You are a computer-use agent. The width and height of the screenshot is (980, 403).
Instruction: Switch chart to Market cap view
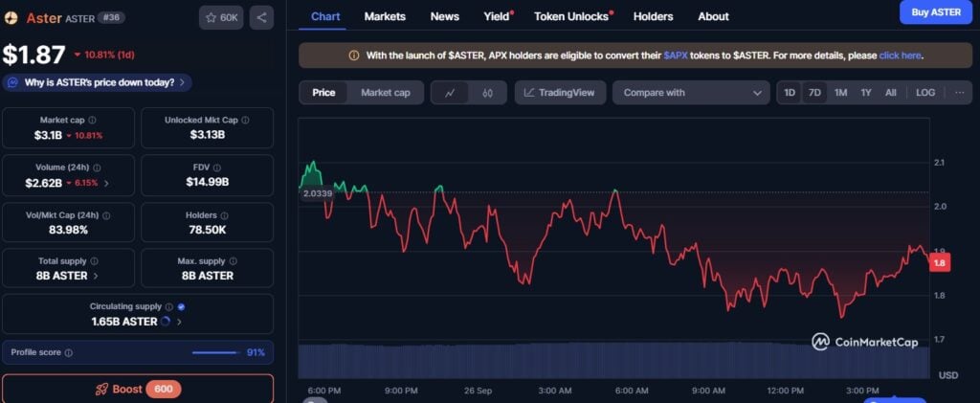coord(385,93)
